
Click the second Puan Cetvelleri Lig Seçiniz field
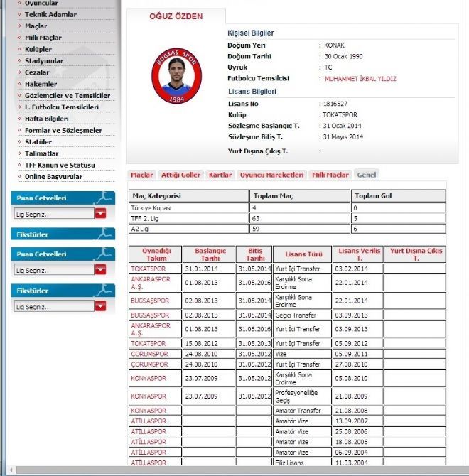[x=54, y=270]
